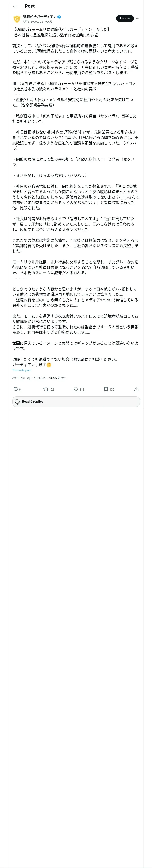152x868 pixels.
Task: Go back using the left arrow
Action: [x=15, y=6]
